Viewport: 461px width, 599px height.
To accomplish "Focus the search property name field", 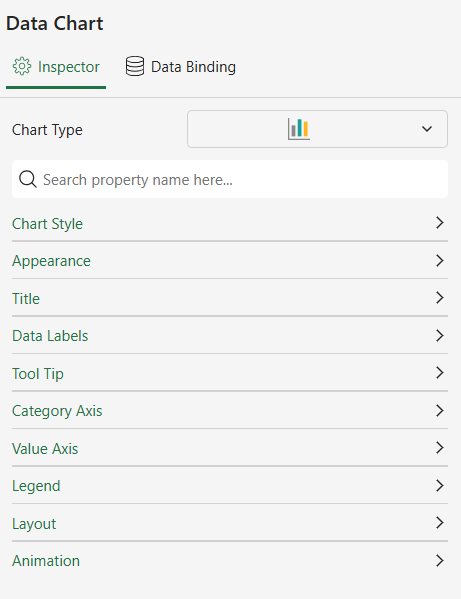I will pos(230,179).
